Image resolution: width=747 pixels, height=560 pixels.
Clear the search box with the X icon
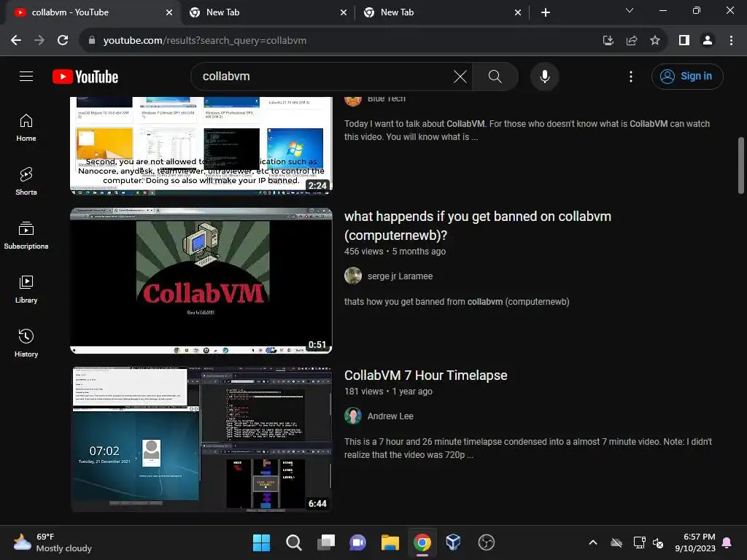(460, 76)
